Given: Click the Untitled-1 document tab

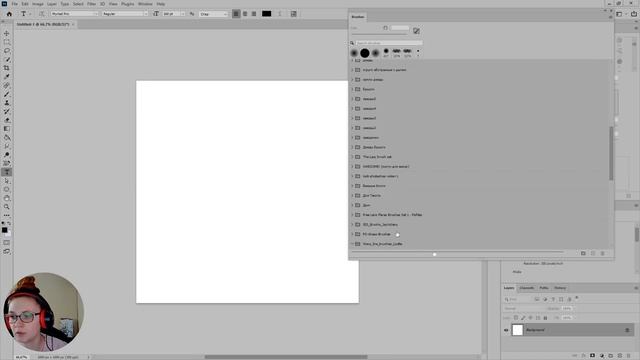Looking at the screenshot, I should tap(42, 24).
